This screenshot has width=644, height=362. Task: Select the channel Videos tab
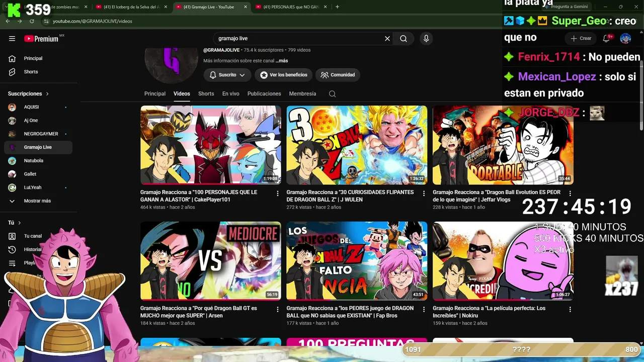[182, 94]
